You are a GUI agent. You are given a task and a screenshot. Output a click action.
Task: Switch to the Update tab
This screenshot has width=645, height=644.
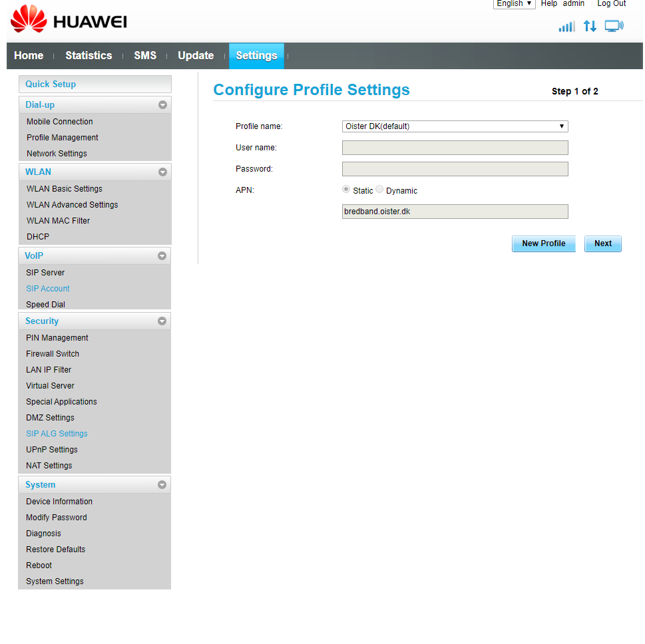point(196,55)
